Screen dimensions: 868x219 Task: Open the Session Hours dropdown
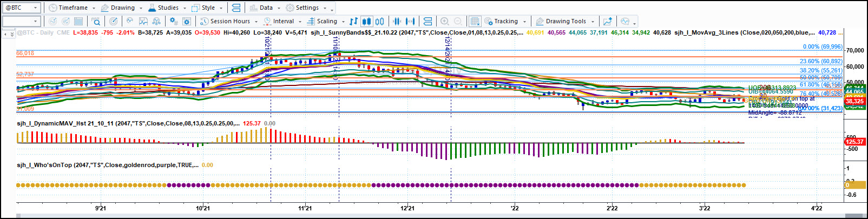tap(229, 21)
